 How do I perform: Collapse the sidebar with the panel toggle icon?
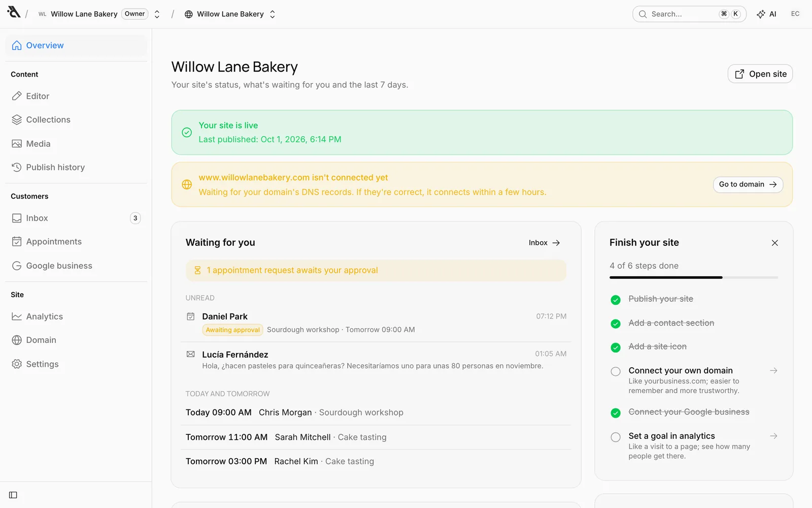[x=13, y=495]
